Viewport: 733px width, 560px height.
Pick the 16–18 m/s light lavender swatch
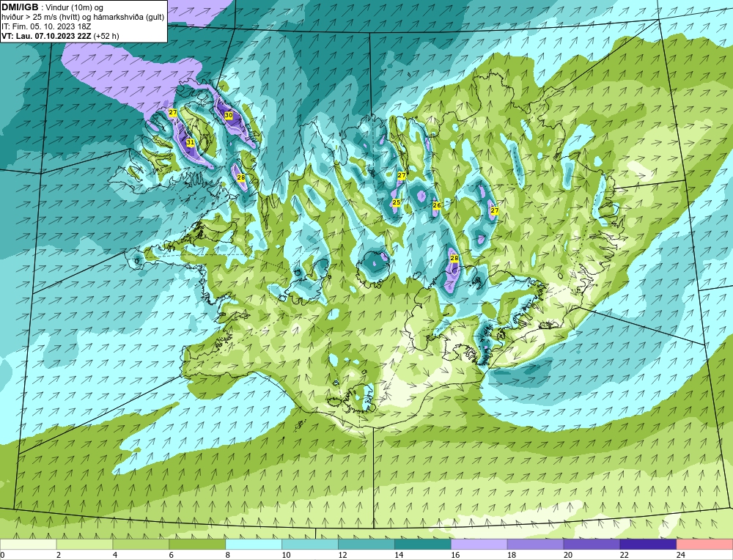click(479, 544)
